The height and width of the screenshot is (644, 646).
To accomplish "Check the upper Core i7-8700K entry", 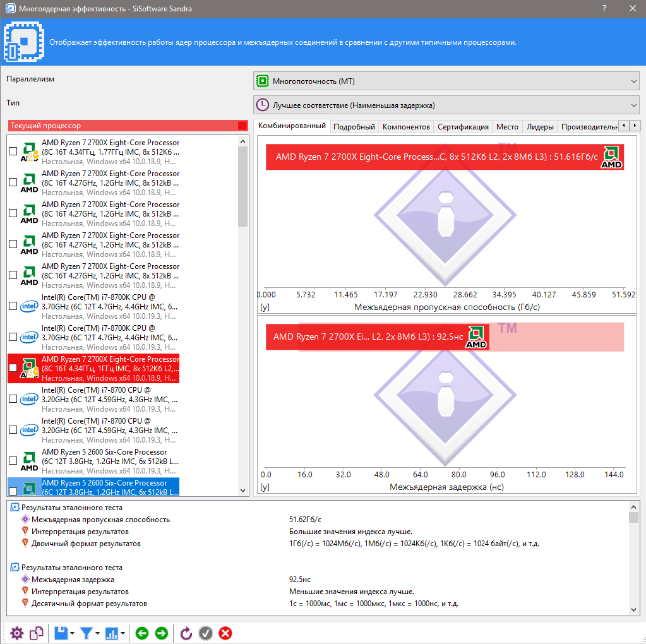I will (x=13, y=306).
